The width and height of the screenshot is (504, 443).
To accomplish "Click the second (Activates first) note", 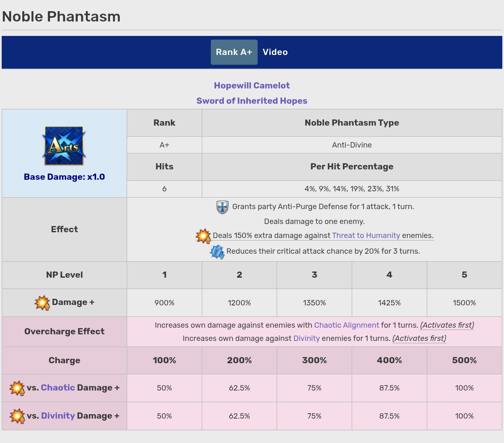I will tap(419, 338).
